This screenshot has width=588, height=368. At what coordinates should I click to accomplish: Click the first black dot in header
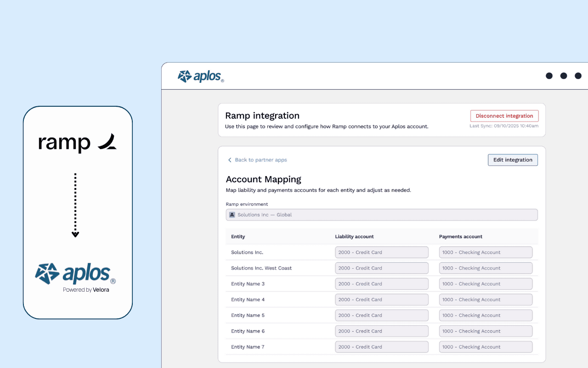pos(549,76)
